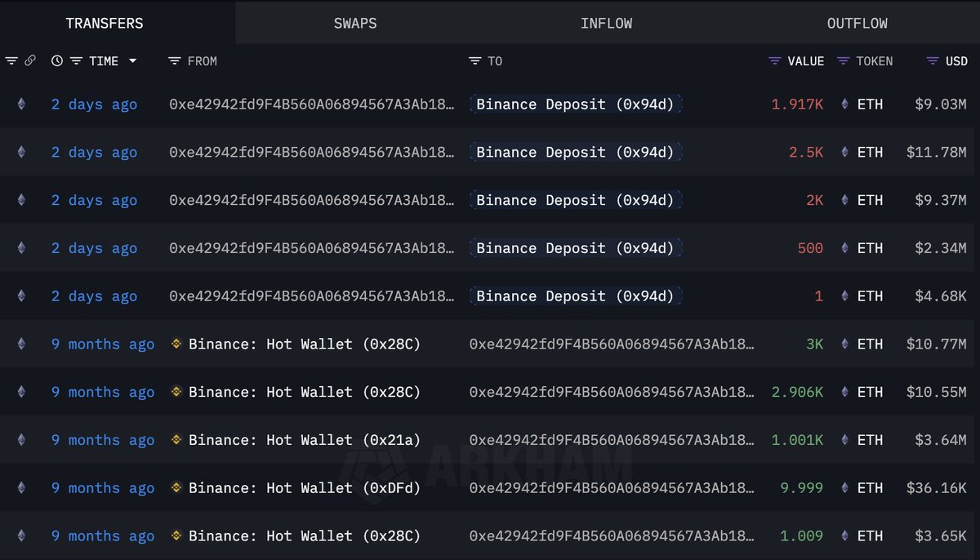This screenshot has width=980, height=560.
Task: Open Binance: Hot Wallet (0x28C) on 2.906K row
Action: [305, 392]
